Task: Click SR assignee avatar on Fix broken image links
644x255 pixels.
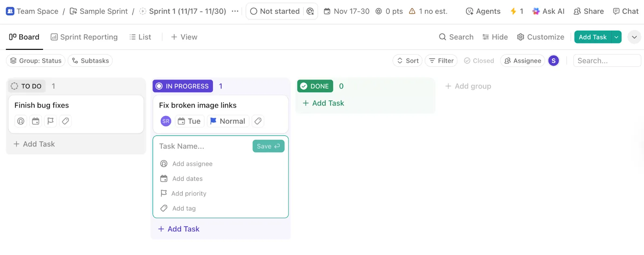Action: [x=166, y=121]
